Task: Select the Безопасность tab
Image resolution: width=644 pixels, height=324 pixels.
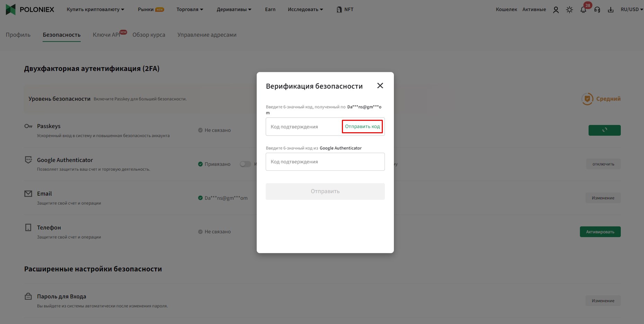Action: click(x=62, y=35)
